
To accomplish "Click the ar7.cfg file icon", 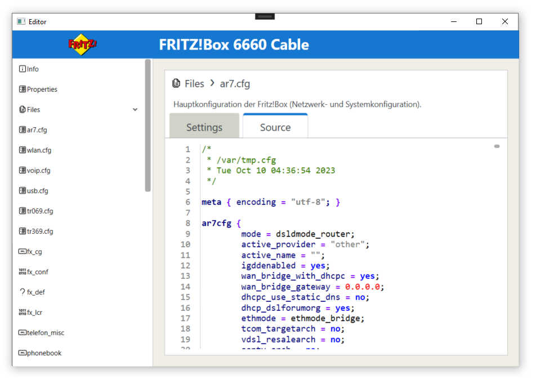I will tap(22, 130).
